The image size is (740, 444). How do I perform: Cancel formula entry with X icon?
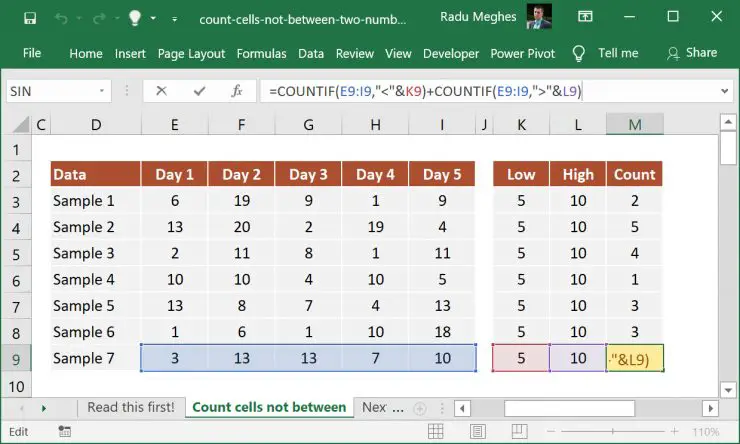161,91
